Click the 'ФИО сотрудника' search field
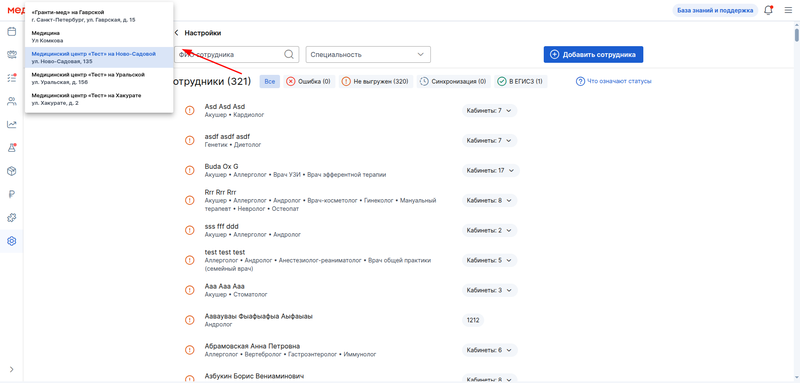The image size is (800, 383). pos(236,55)
